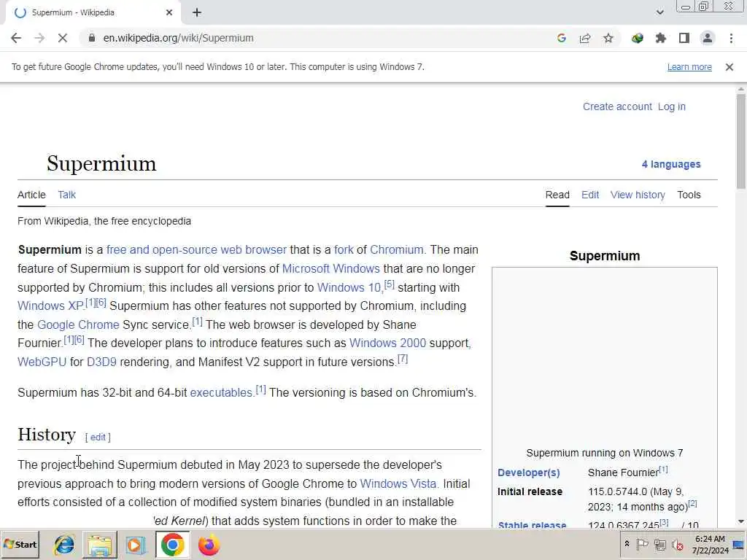The height and width of the screenshot is (560, 747).
Task: Open the Extensions puzzle-piece menu
Action: [x=661, y=38]
